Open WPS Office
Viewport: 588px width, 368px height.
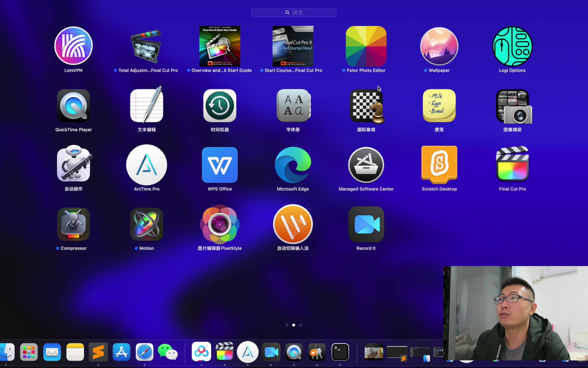220,165
